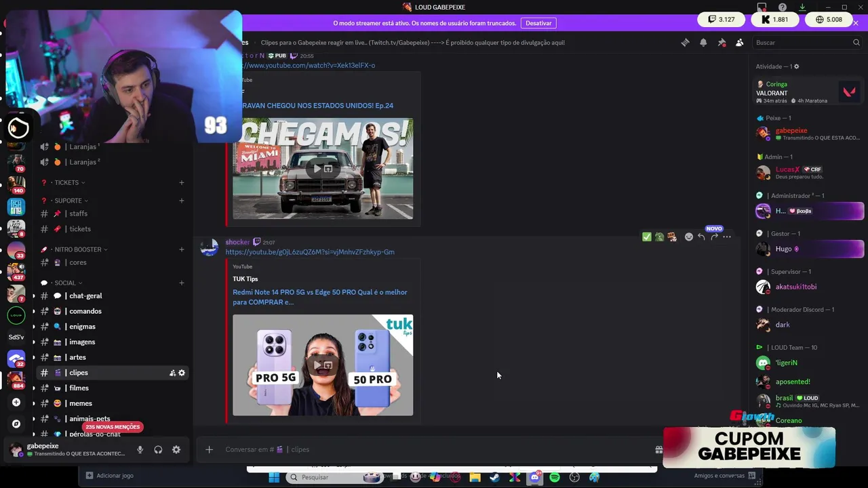The image size is (868, 488).
Task: Jump to 235 novas menções
Action: pyautogui.click(x=113, y=427)
